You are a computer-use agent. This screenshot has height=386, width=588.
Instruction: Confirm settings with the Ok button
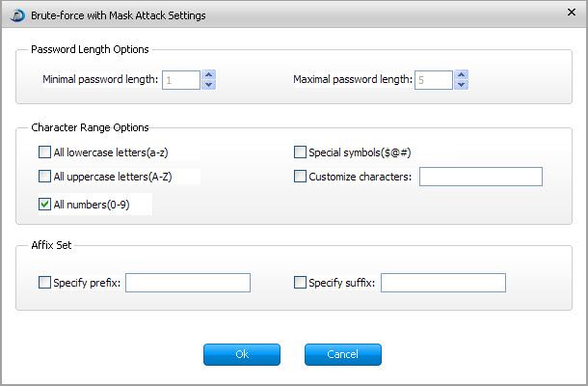coord(242,354)
